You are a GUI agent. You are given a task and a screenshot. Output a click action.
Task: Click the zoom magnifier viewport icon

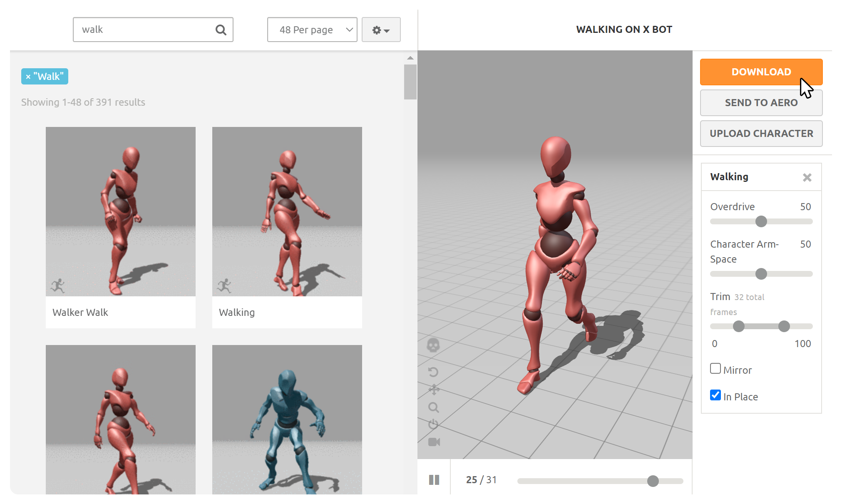pos(434,407)
